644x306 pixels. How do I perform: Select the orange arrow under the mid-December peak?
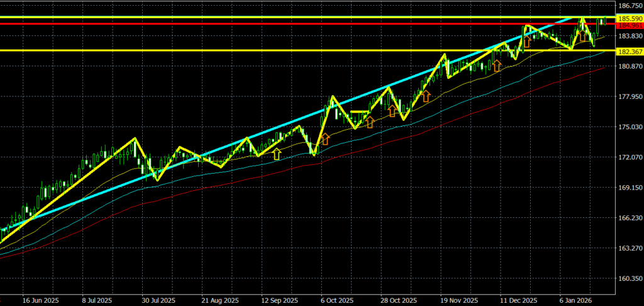[527, 42]
